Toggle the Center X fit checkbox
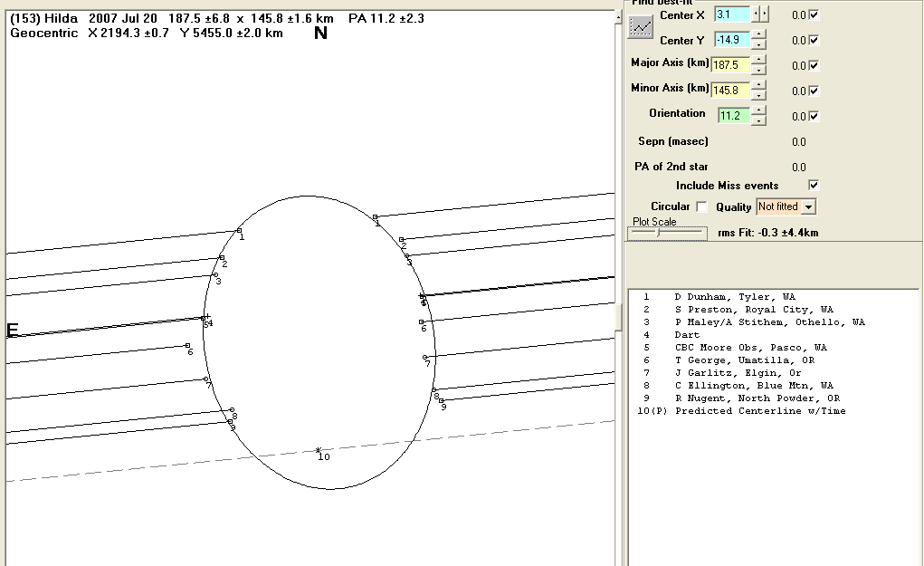924x566 pixels. [814, 14]
